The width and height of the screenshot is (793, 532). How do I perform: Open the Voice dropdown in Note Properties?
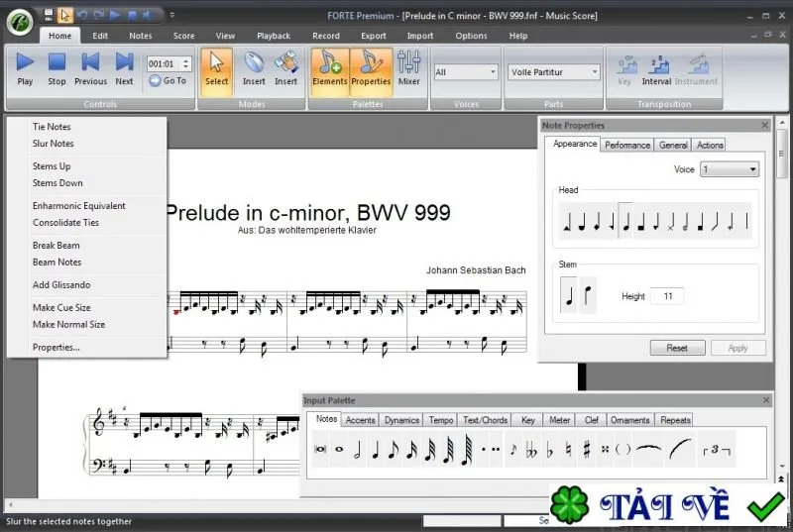click(730, 169)
